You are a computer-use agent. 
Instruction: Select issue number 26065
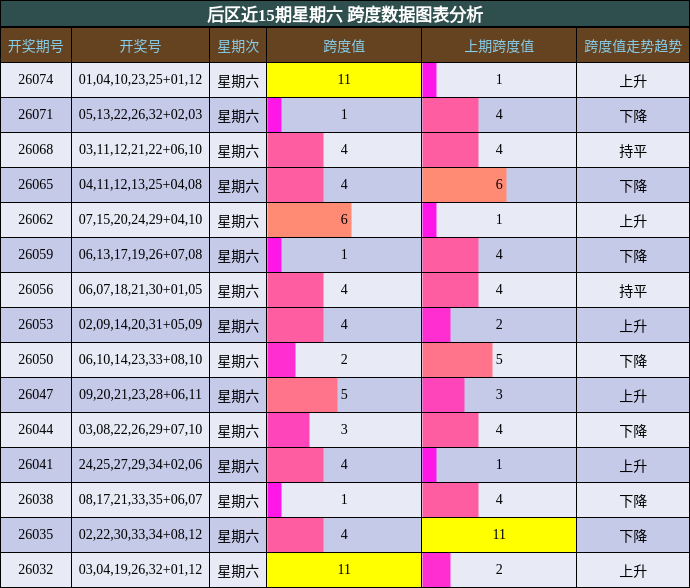coord(36,184)
